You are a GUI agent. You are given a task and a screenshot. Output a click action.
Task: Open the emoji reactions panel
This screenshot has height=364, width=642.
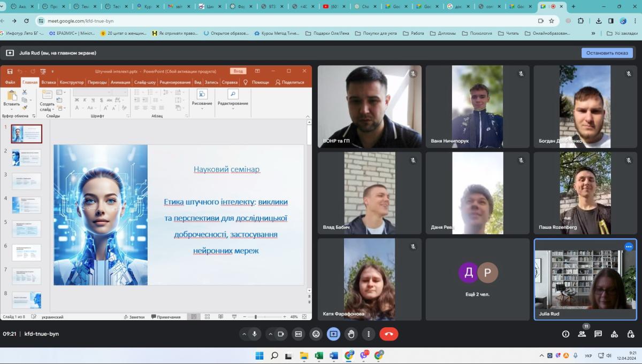(316, 334)
